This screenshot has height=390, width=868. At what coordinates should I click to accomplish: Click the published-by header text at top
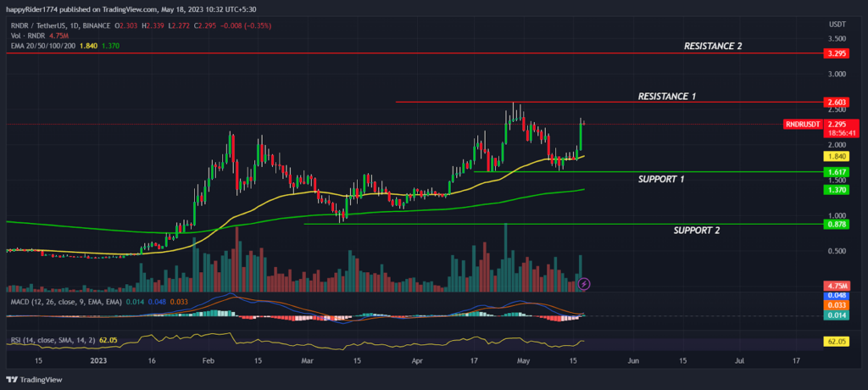(x=131, y=9)
